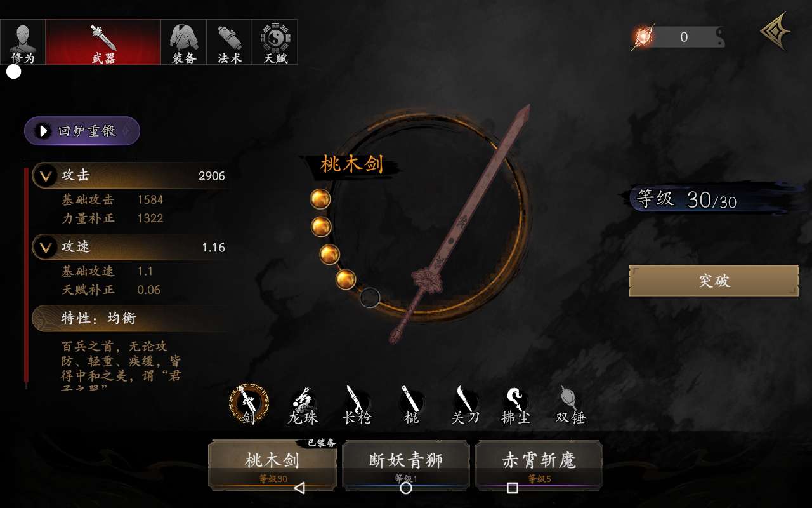The height and width of the screenshot is (508, 812).
Task: Choose the 双锤 twin hammers icon
Action: pyautogui.click(x=570, y=405)
